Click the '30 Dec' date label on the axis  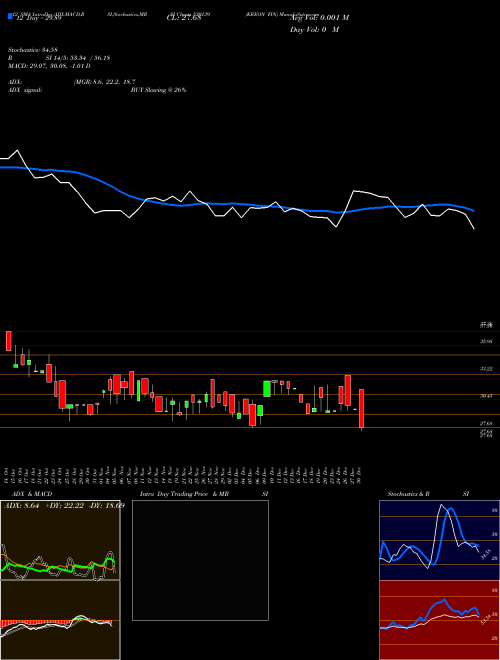pyautogui.click(x=361, y=475)
